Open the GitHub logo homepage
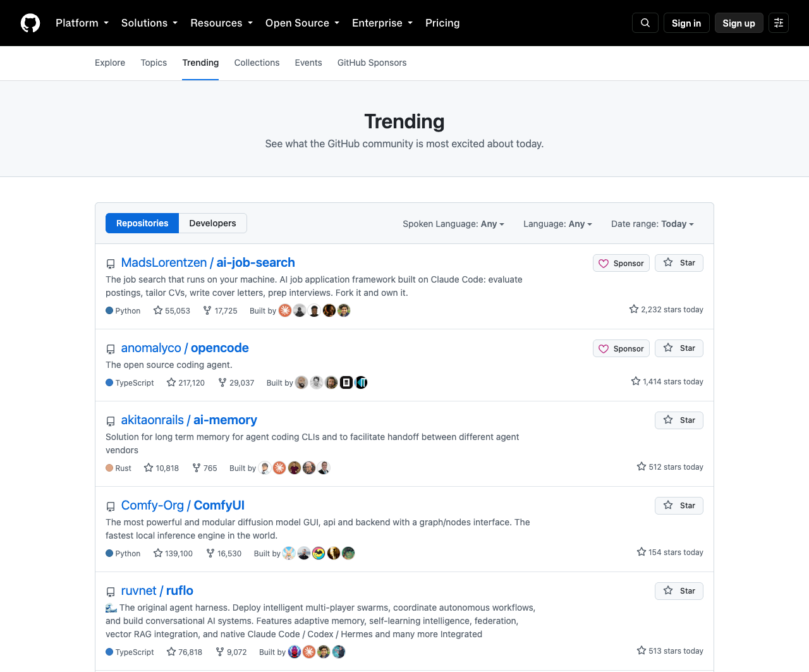Screen dimensions: 809x672 pos(30,23)
